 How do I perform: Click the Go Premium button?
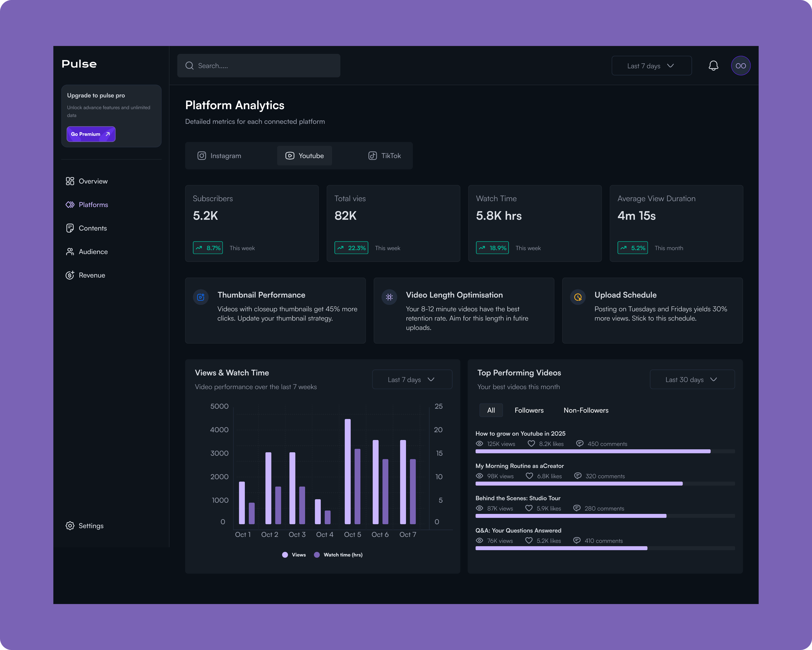click(91, 134)
